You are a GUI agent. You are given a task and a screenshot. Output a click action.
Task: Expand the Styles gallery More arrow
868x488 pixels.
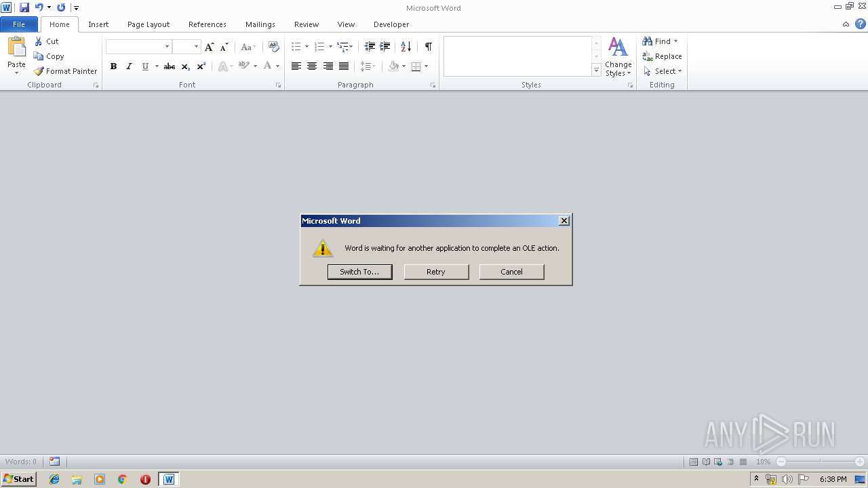596,70
